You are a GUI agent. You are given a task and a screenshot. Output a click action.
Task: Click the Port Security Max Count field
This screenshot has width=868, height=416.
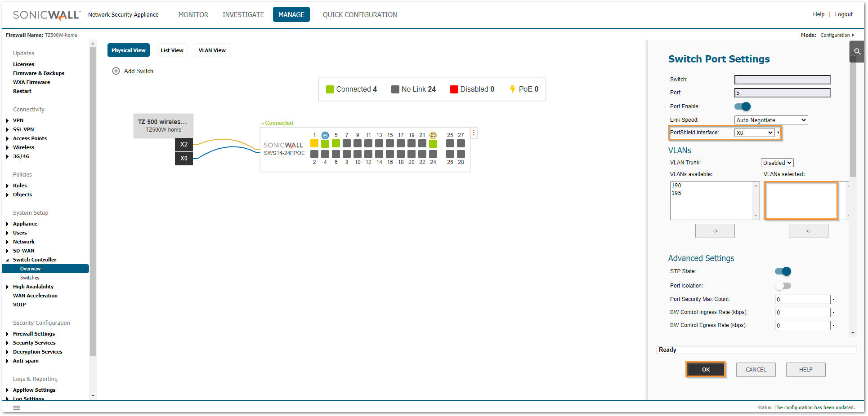(802, 300)
